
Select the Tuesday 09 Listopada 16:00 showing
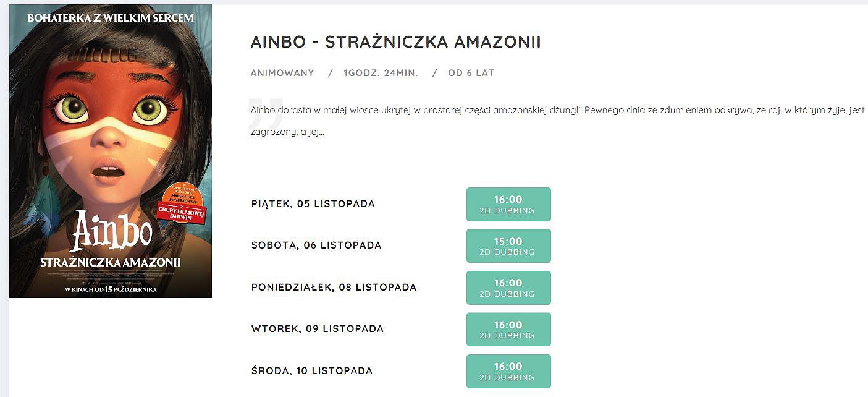508,330
